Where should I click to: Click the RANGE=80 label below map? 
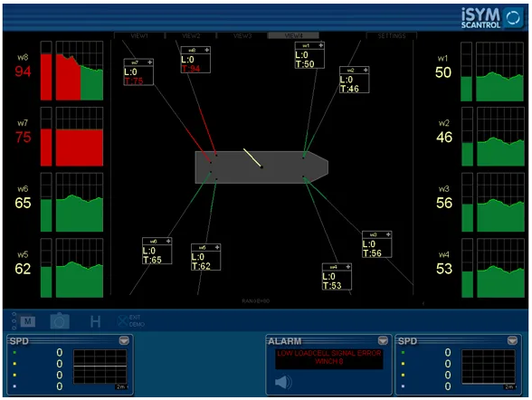tap(256, 301)
